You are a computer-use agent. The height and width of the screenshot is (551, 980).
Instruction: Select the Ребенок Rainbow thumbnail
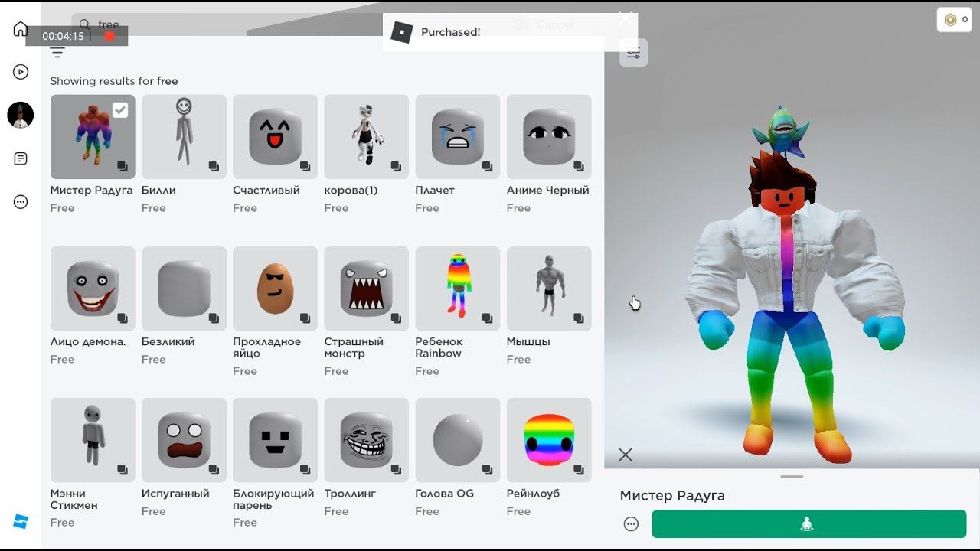pyautogui.click(x=457, y=289)
